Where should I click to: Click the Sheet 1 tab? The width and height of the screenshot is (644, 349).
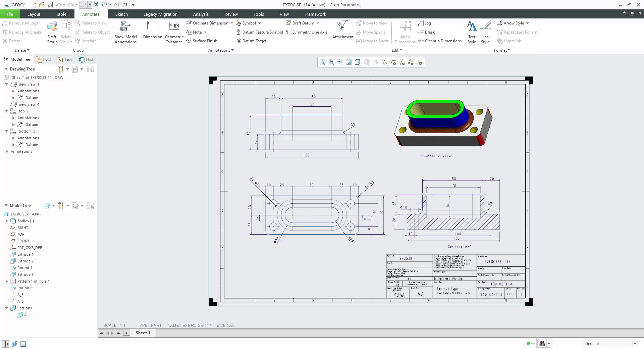point(143,333)
